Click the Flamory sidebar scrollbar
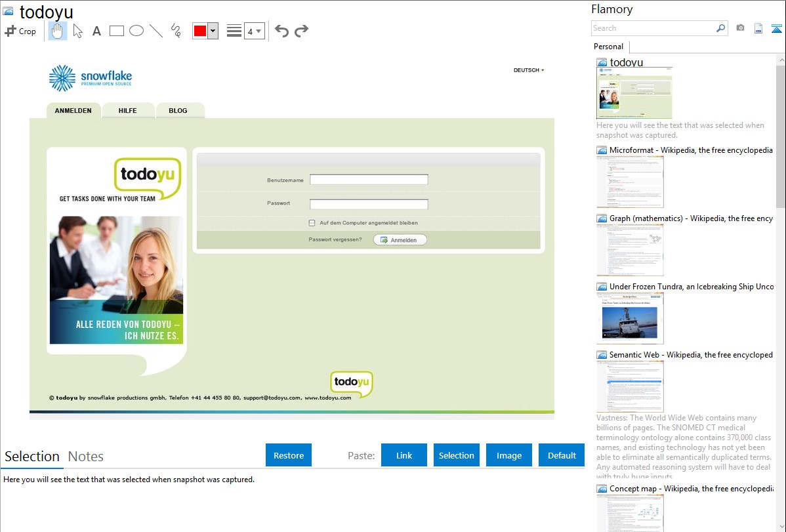The width and height of the screenshot is (786, 532). [781, 135]
